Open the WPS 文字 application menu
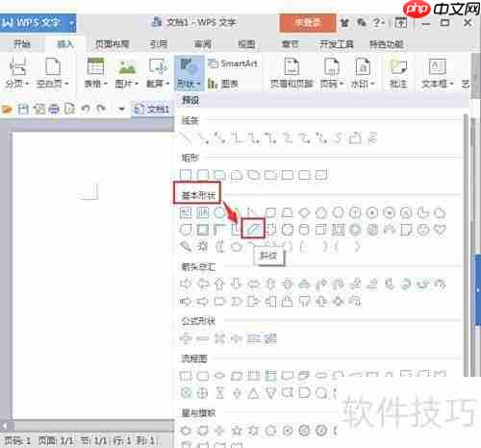This screenshot has height=448, width=481. pyautogui.click(x=38, y=23)
